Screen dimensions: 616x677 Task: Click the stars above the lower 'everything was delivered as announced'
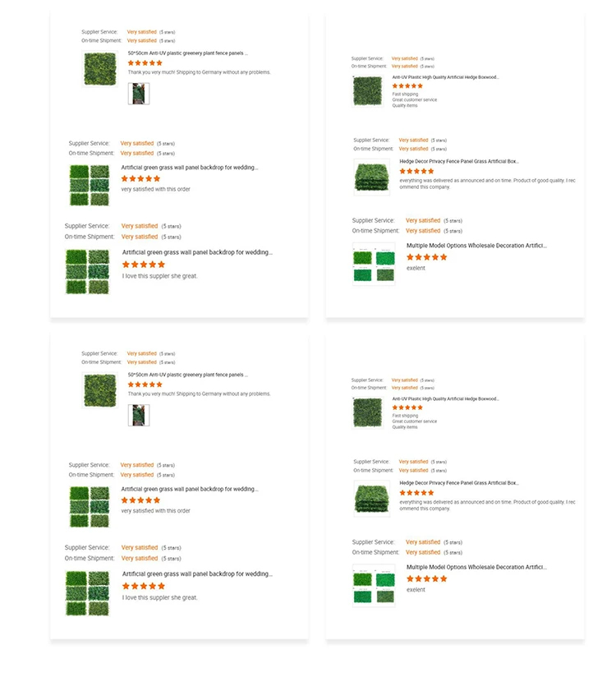click(x=416, y=493)
